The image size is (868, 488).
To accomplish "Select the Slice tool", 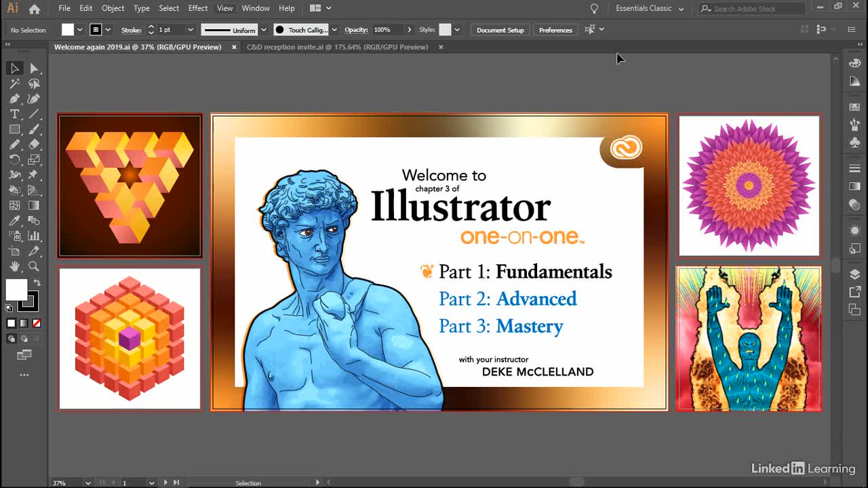I will [x=34, y=251].
